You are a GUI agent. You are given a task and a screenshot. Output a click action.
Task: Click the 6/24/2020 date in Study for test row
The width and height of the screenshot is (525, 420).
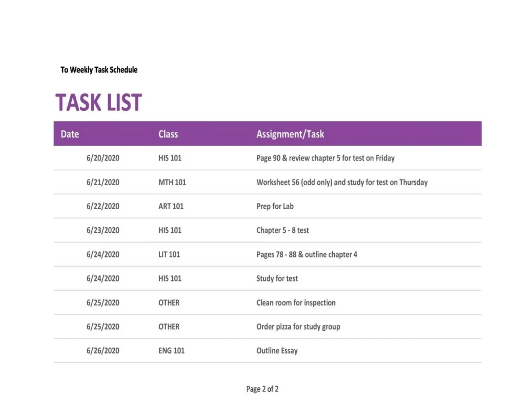click(103, 278)
